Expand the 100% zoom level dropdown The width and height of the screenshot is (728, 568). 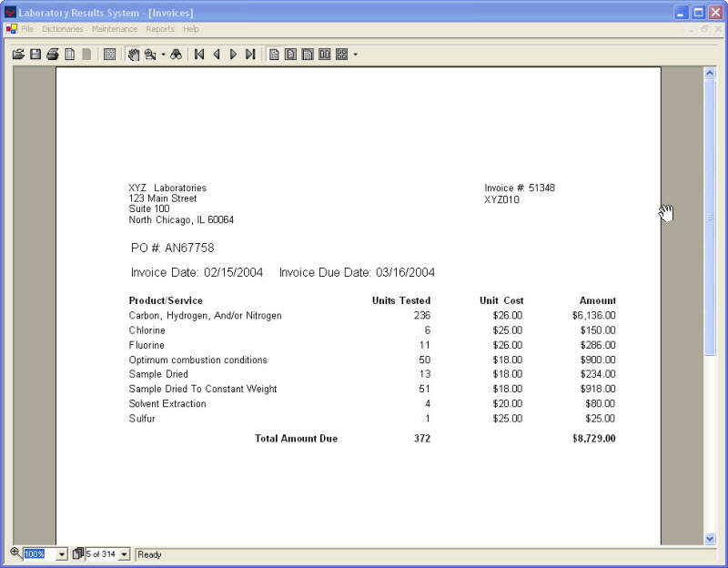pos(62,554)
